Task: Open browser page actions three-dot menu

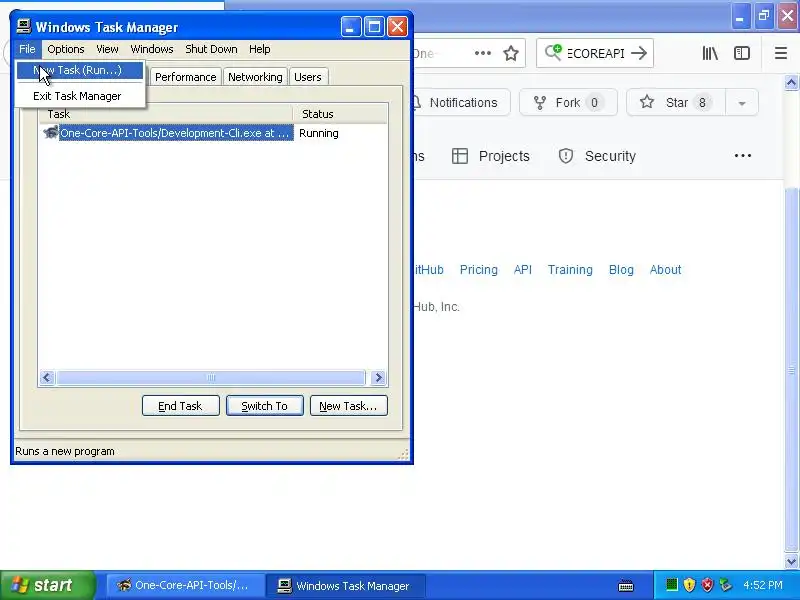Action: pos(483,53)
